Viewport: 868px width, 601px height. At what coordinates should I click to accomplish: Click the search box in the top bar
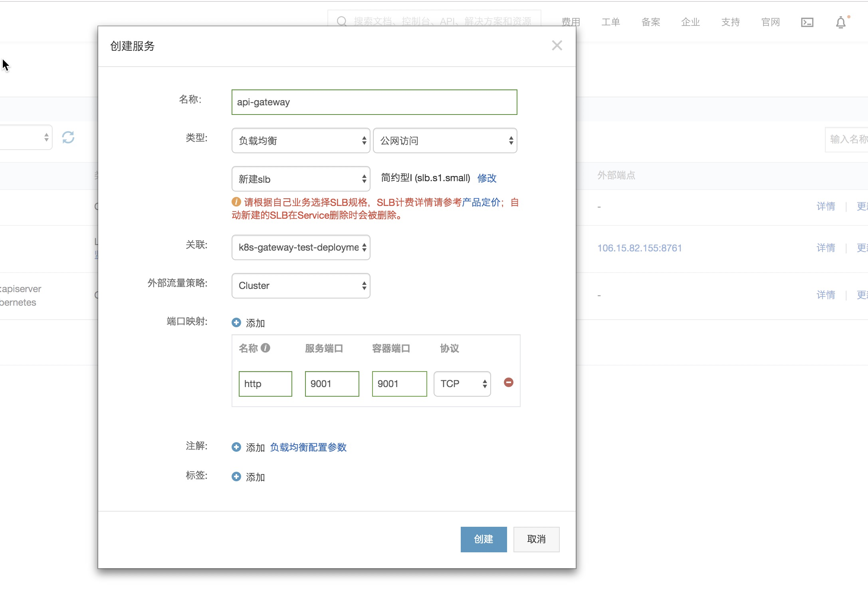(434, 19)
